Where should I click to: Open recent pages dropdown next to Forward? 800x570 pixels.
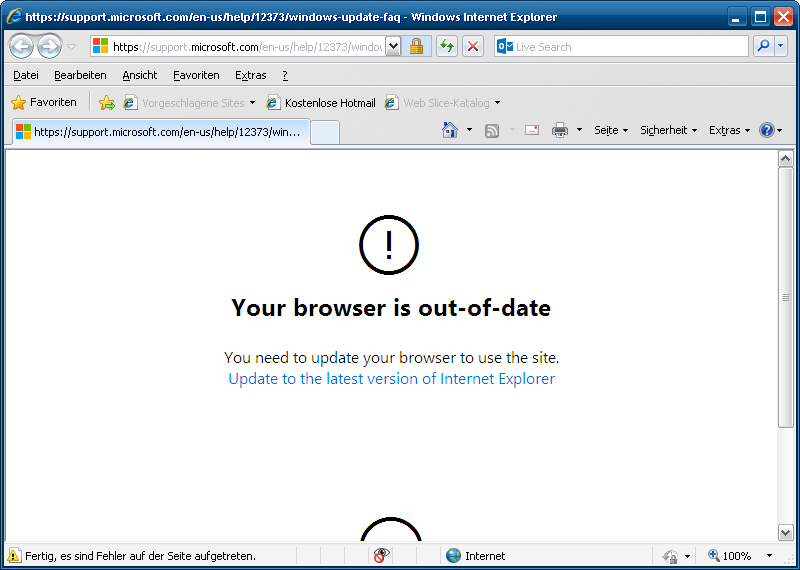click(x=72, y=47)
